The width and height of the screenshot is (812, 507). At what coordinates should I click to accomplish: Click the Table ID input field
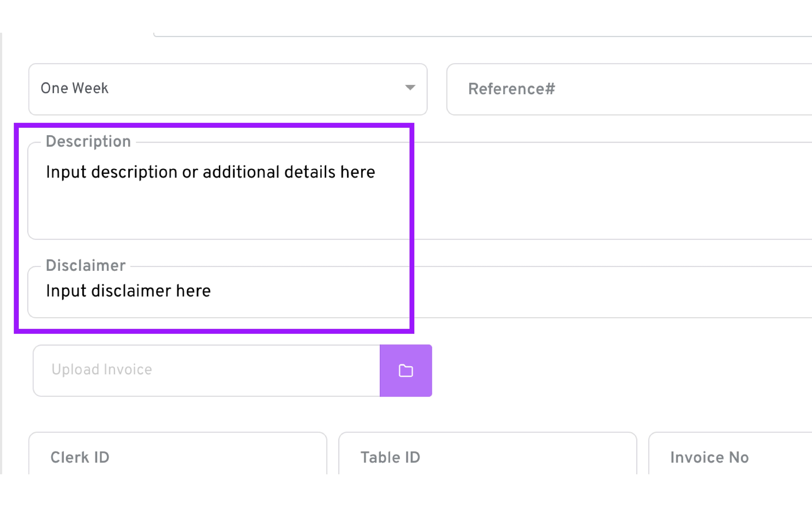(487, 457)
